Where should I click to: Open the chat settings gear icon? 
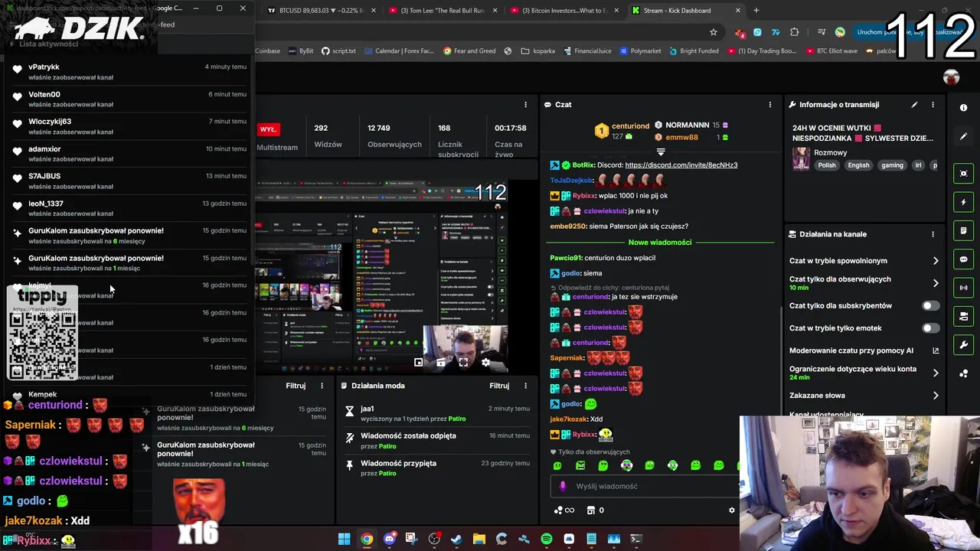coord(731,510)
